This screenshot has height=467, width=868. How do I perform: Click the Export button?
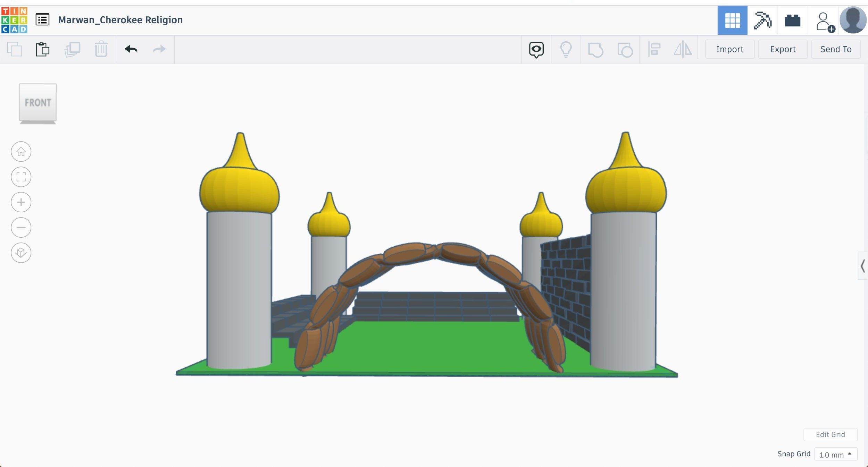click(x=783, y=49)
